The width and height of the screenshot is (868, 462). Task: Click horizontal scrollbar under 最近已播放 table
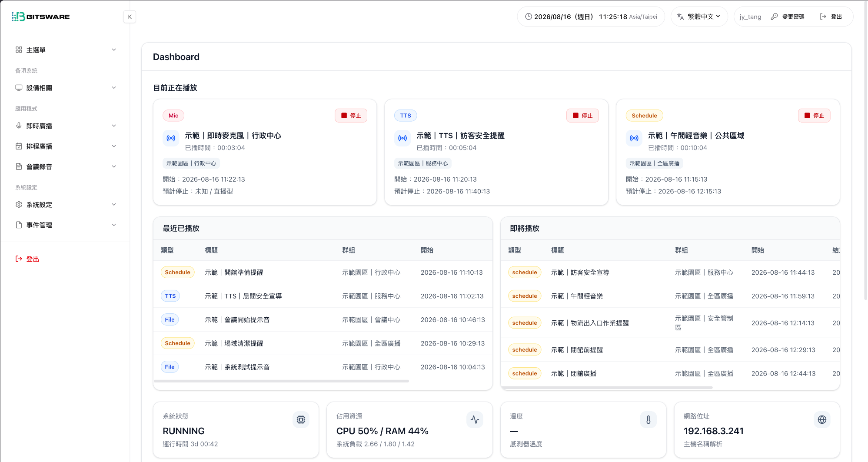[x=281, y=381]
